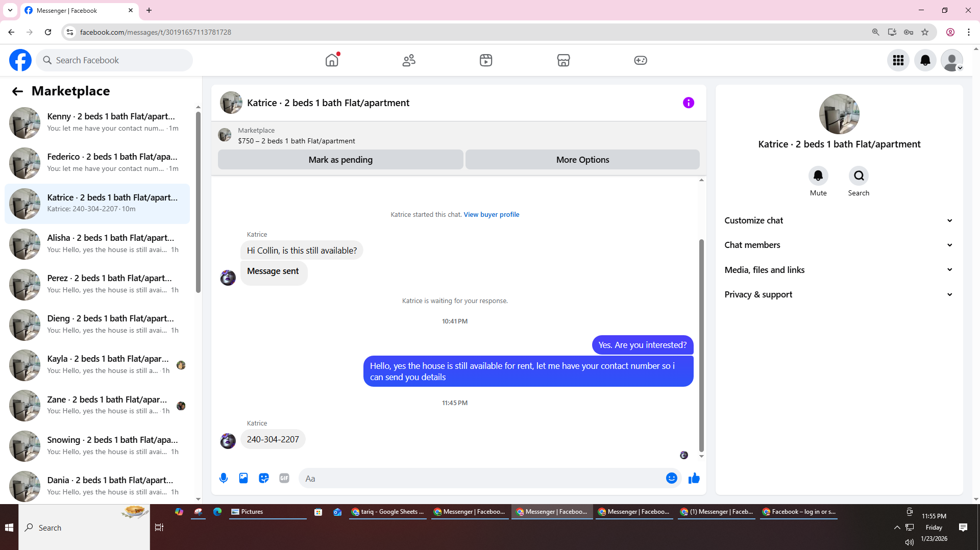Screen dimensions: 980x550
Task: Search within the conversation icon
Action: click(859, 176)
